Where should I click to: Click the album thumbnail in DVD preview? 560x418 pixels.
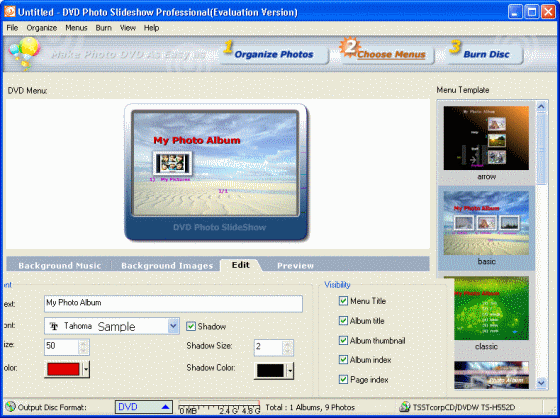172,163
